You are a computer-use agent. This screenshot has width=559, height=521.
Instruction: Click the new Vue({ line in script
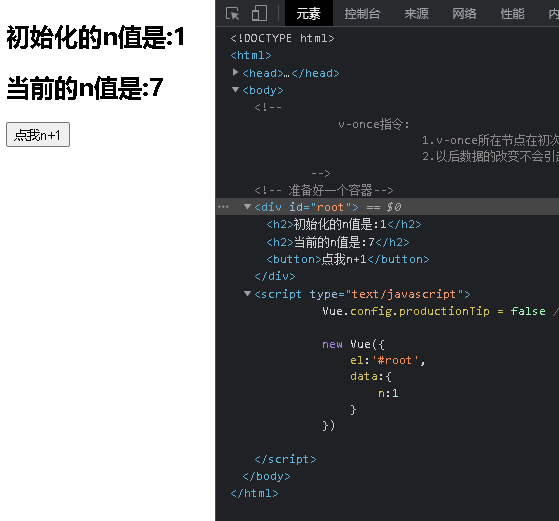click(x=353, y=344)
